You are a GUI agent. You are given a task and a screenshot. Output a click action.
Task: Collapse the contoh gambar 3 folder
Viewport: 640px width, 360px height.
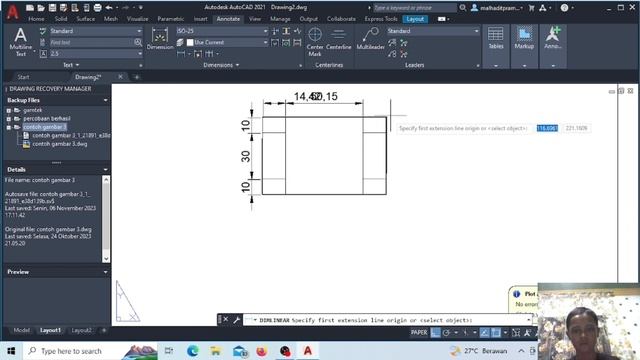click(9, 127)
